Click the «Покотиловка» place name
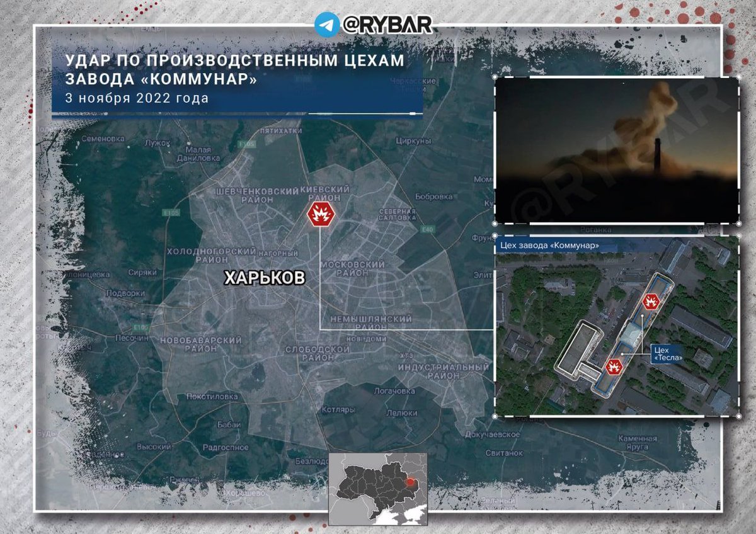The width and height of the screenshot is (756, 534). [x=212, y=396]
